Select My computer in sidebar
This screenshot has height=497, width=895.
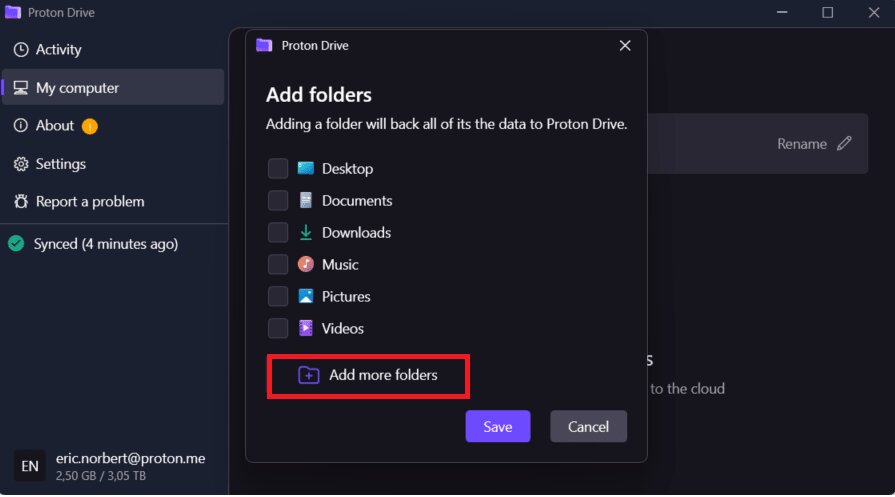pos(113,87)
